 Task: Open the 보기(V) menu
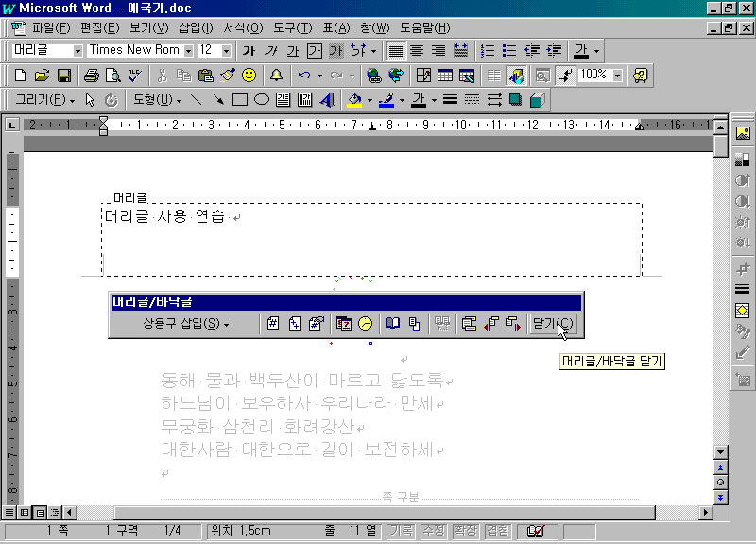(149, 28)
